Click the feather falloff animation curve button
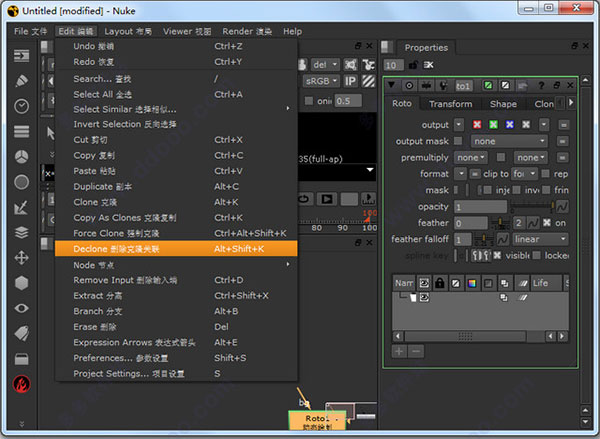This screenshot has height=439, width=600. point(502,239)
